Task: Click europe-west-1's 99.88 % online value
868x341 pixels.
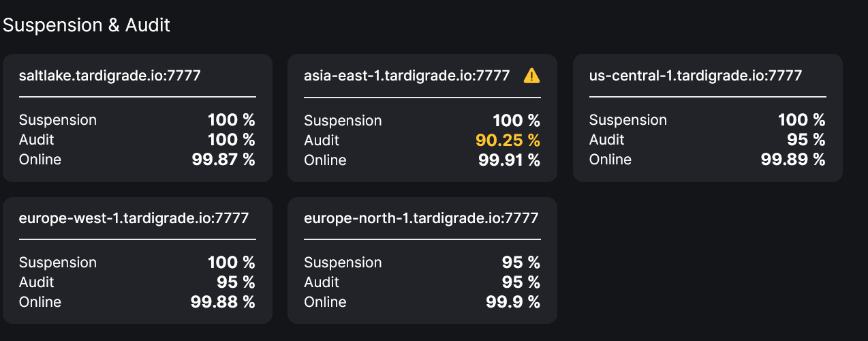Action: point(223,302)
